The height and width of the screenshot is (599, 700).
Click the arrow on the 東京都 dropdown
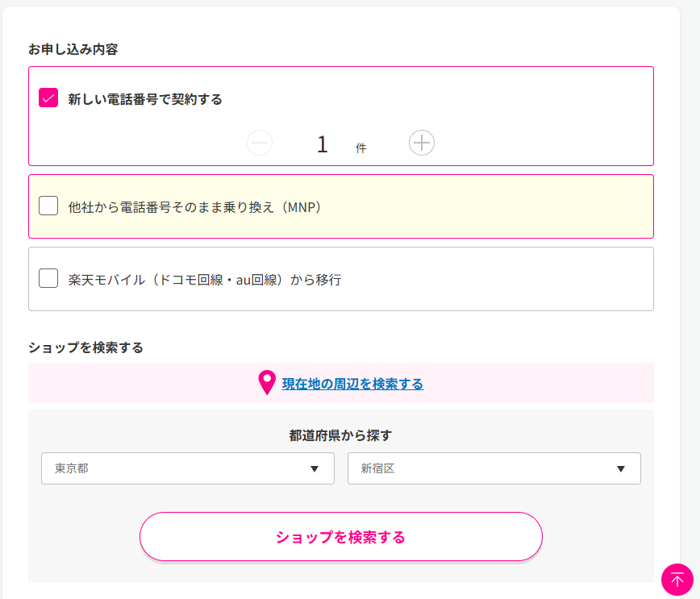coord(315,469)
